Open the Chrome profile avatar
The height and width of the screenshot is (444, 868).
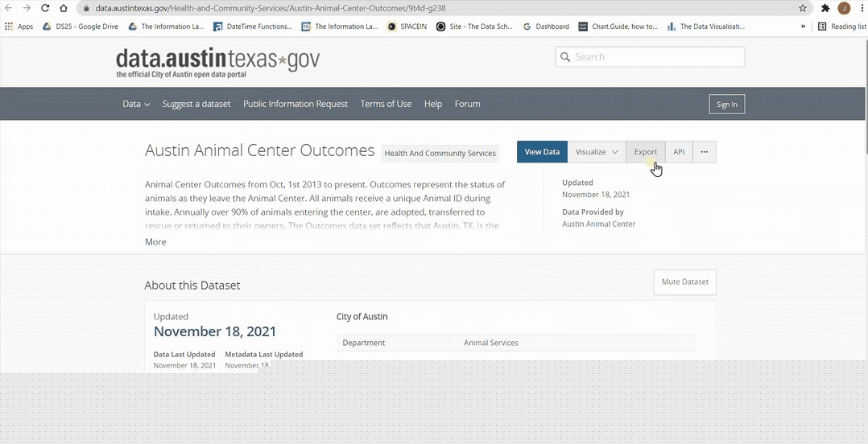(x=844, y=8)
